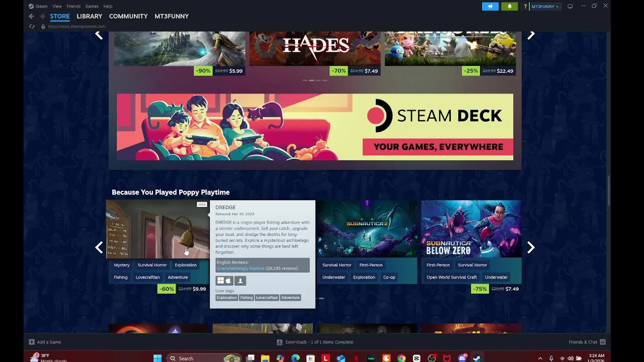Click the -75% $7.49 Below Zero price
Viewport: 644px width, 362px height.
point(497,289)
